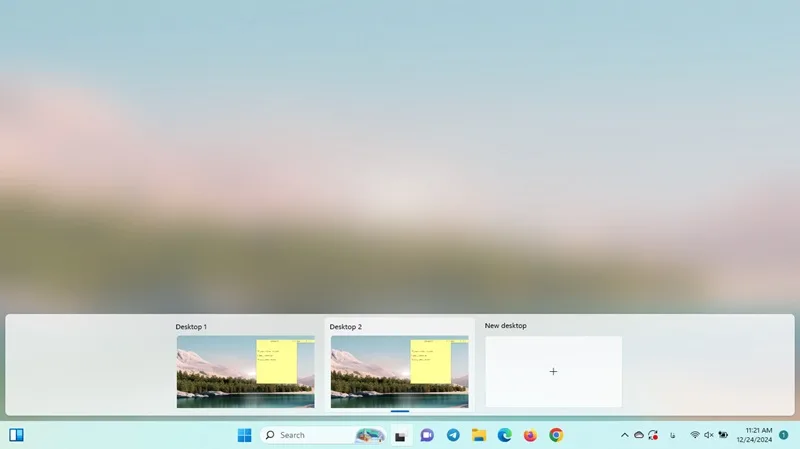The height and width of the screenshot is (449, 800).
Task: Click the search highlight illustration icon
Action: coord(369,435)
